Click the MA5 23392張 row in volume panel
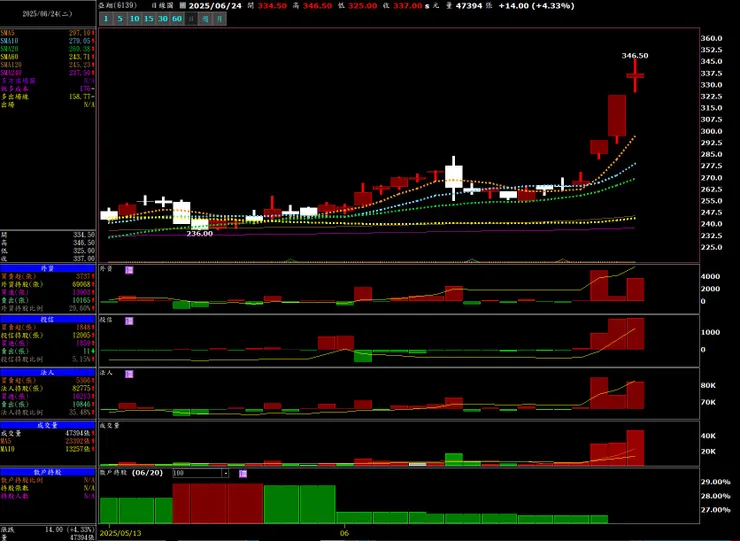Image resolution: width=740 pixels, height=541 pixels. (48, 441)
